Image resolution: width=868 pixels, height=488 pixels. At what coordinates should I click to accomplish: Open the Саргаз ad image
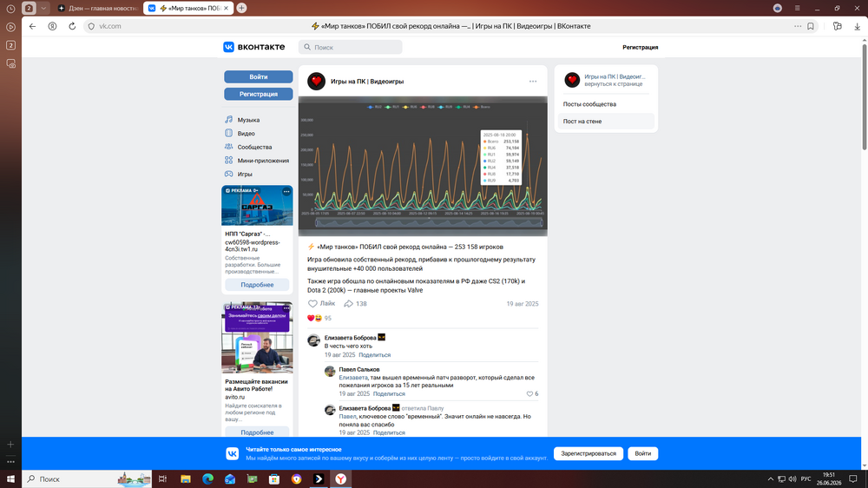(257, 206)
